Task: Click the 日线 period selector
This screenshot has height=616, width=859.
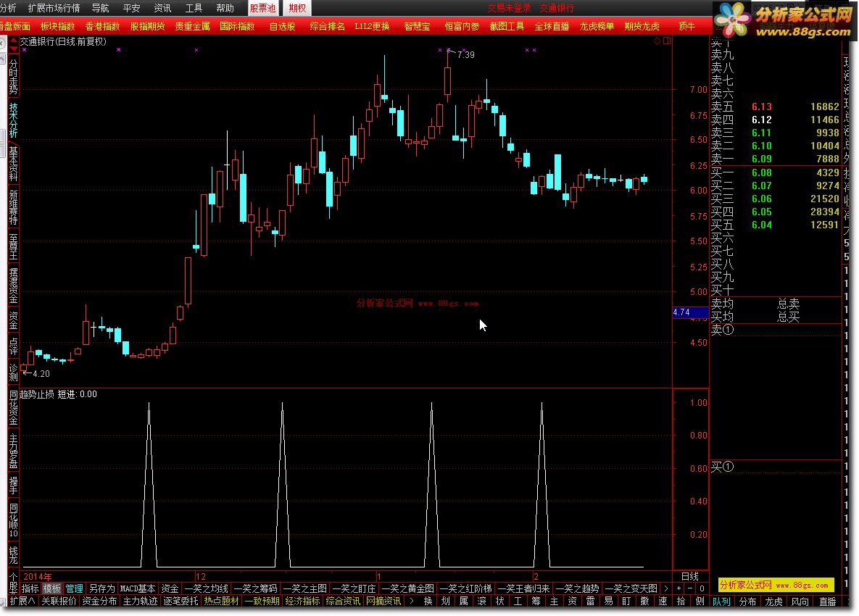Action: point(689,577)
